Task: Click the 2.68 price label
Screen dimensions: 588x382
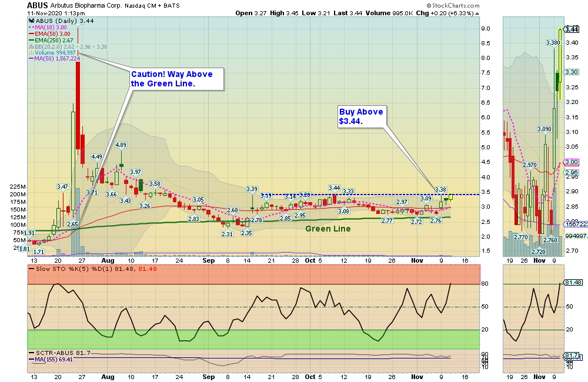Action: coord(232,210)
